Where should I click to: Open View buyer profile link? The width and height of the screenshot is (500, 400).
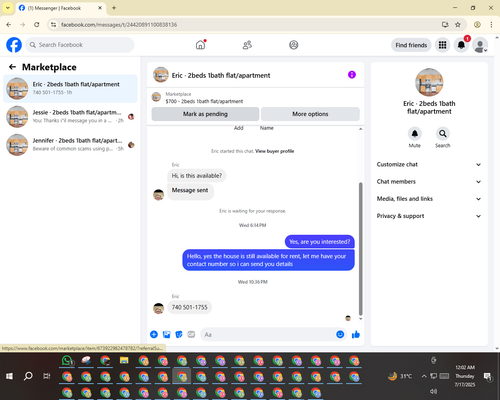pyautogui.click(x=275, y=151)
